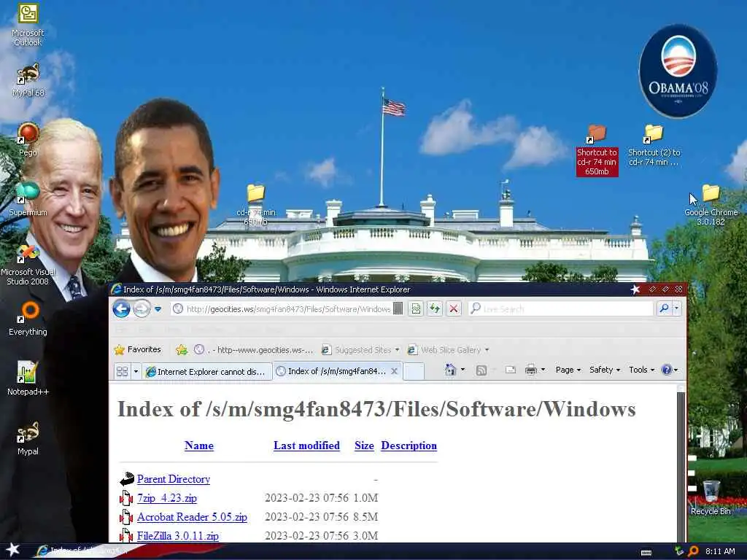
Task: Click Add to Favorites Bar icon
Action: pyautogui.click(x=182, y=350)
